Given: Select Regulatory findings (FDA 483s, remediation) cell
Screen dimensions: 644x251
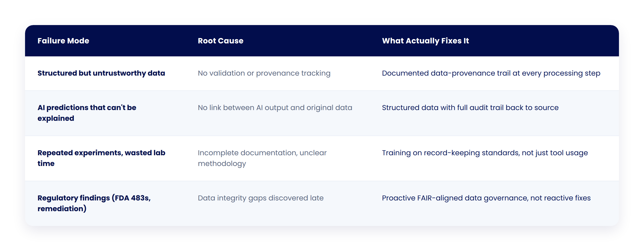Looking at the screenshot, I should (x=94, y=203).
